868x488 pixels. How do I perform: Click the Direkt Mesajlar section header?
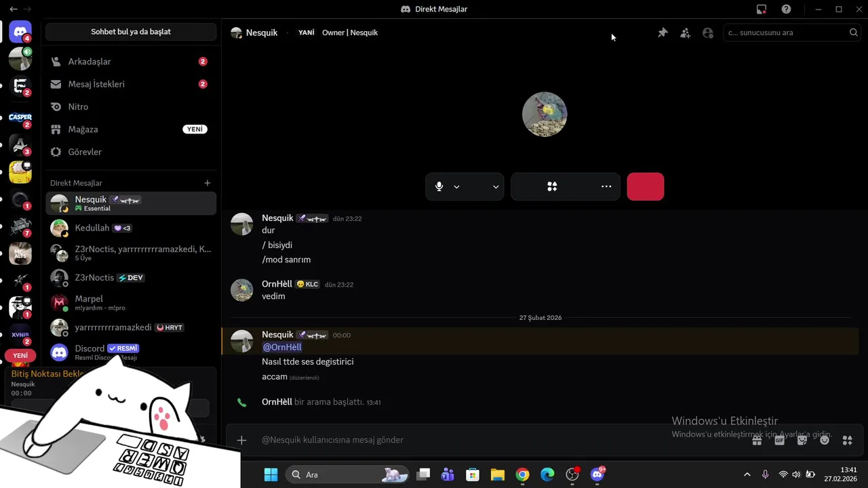click(x=76, y=183)
